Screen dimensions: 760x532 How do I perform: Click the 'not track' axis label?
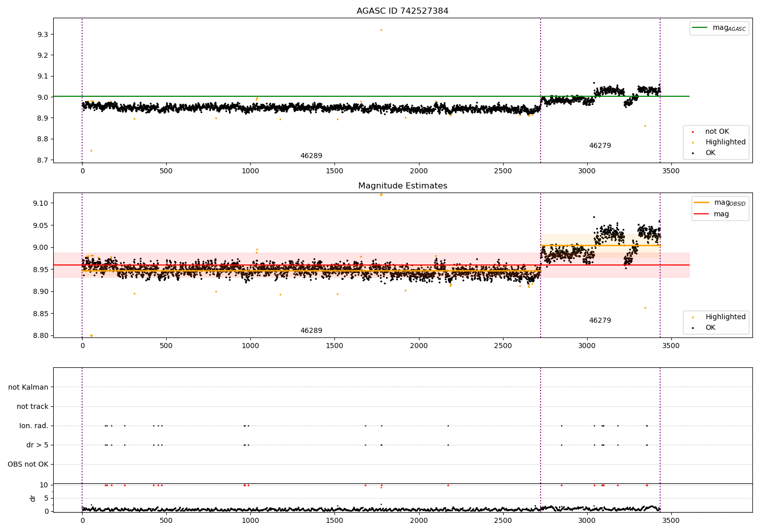[x=32, y=407]
